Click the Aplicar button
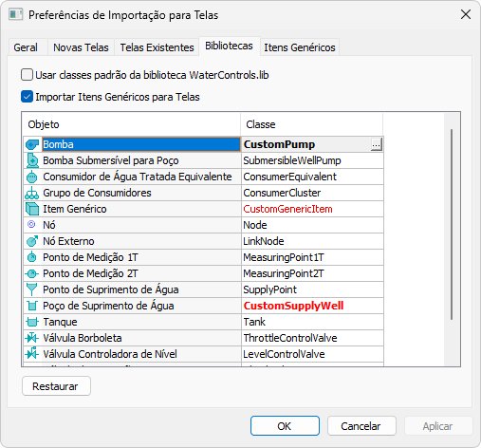The image size is (481, 448). [438, 426]
